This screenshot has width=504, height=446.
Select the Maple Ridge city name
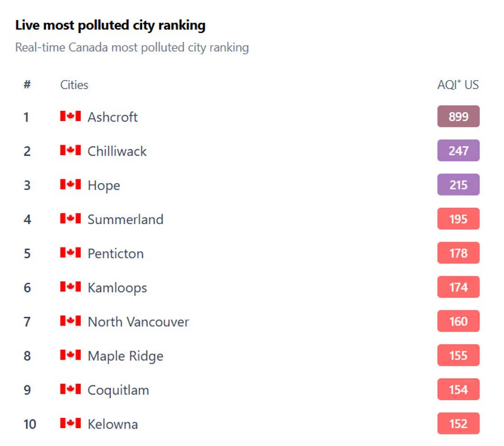point(125,356)
